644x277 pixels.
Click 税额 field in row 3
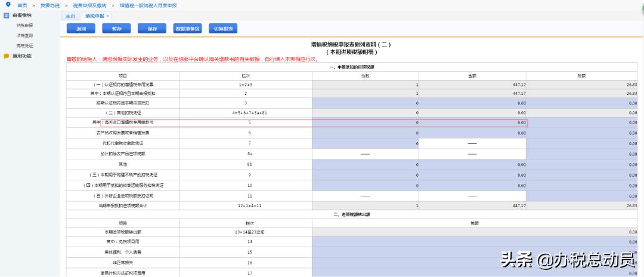pyautogui.click(x=582, y=103)
